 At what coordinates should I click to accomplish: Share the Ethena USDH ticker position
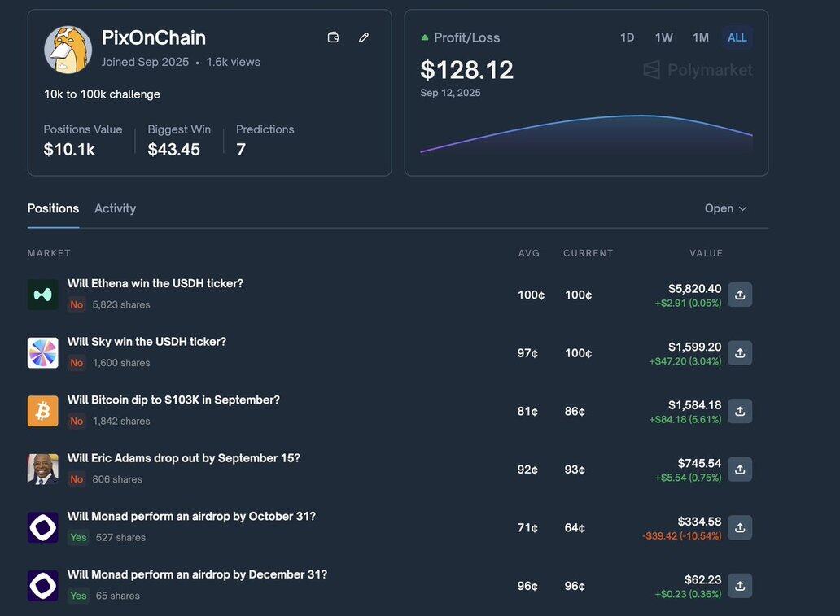740,295
